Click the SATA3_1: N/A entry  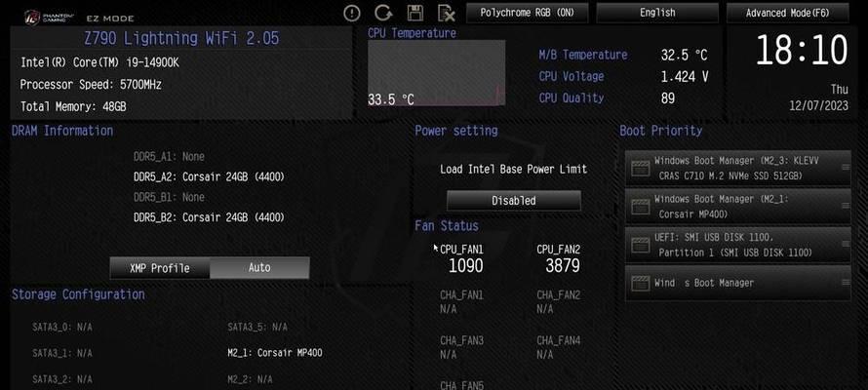click(62, 353)
